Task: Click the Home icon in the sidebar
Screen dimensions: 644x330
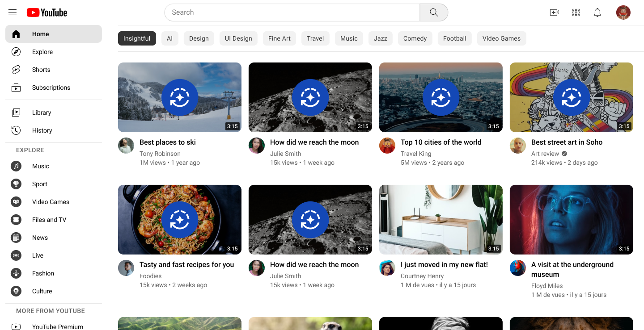Action: tap(16, 34)
